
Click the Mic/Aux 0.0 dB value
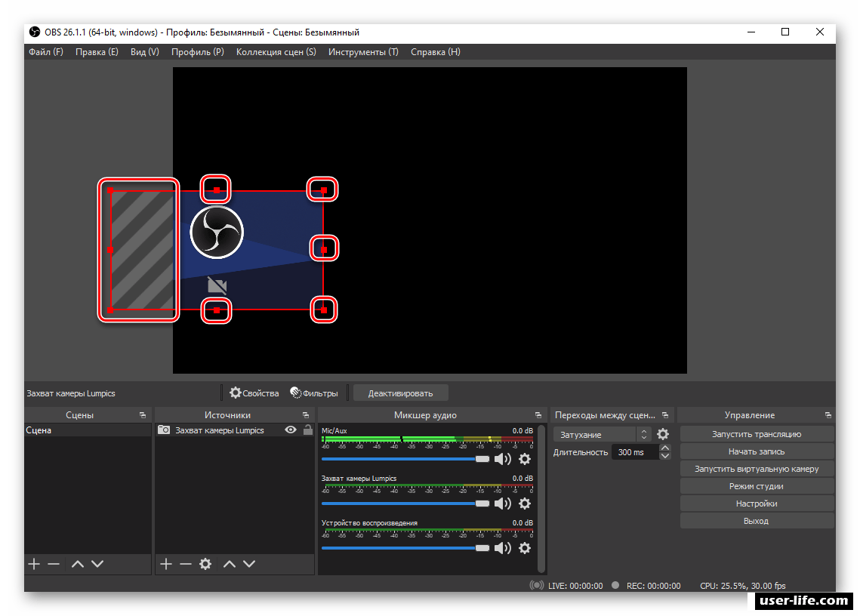click(x=522, y=430)
